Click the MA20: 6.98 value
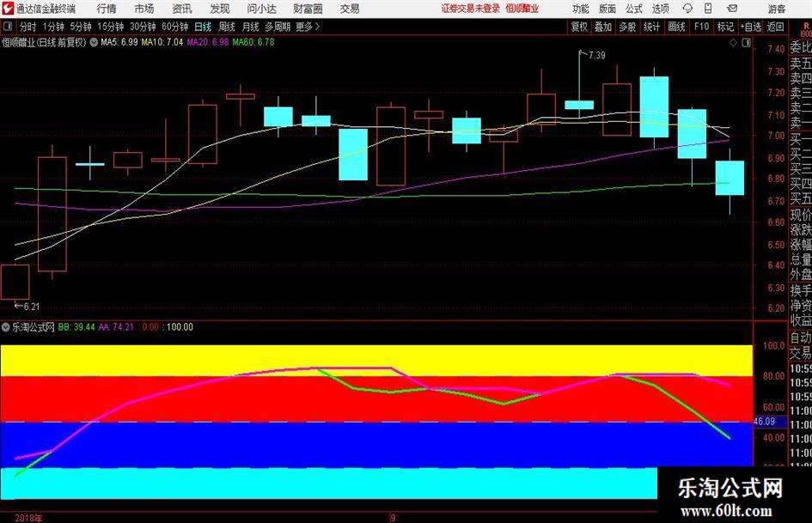Screen dimensions: 812x523 click(x=208, y=42)
